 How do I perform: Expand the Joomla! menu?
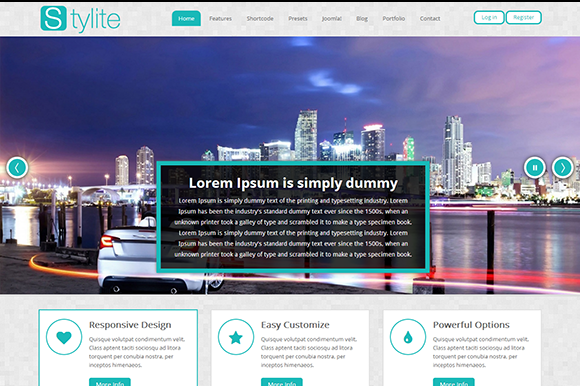pyautogui.click(x=331, y=18)
